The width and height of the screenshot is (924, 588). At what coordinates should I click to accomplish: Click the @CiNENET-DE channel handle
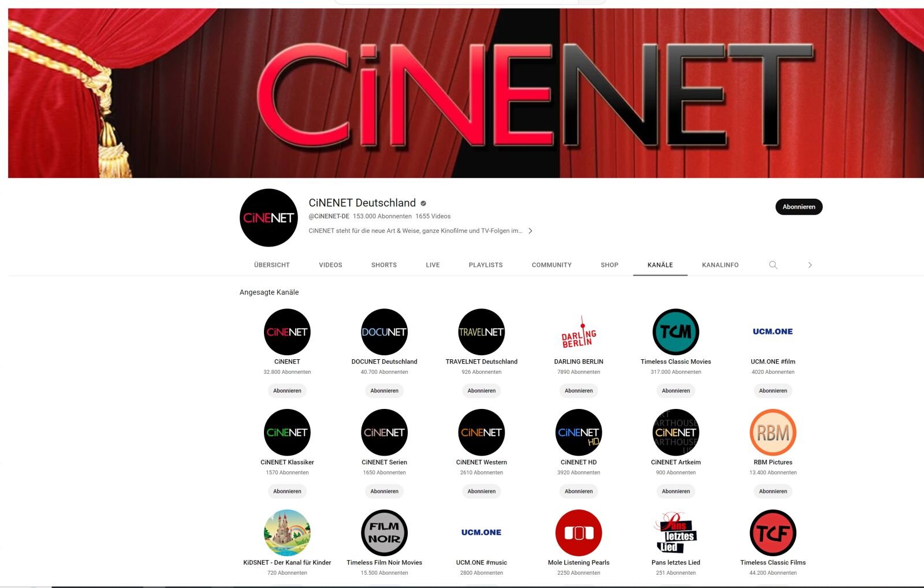(329, 216)
